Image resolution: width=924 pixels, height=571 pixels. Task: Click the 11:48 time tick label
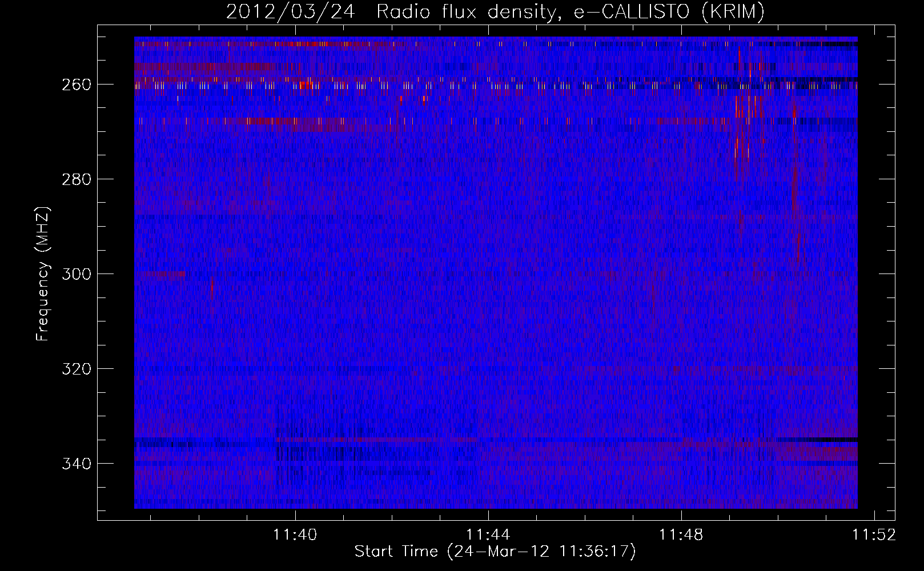click(x=681, y=535)
